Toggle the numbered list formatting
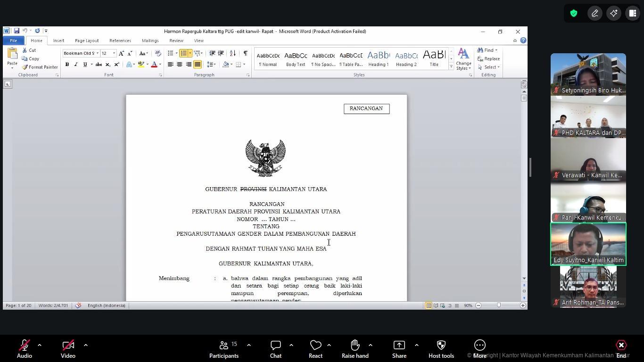The width and height of the screenshot is (644, 362). 184,53
